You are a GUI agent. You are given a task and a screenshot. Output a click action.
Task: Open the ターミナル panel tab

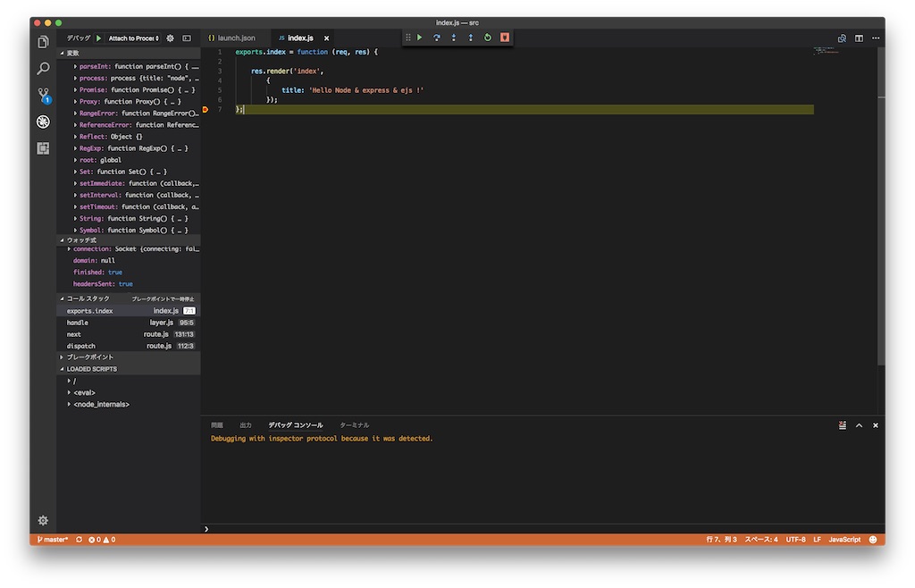[x=357, y=425]
